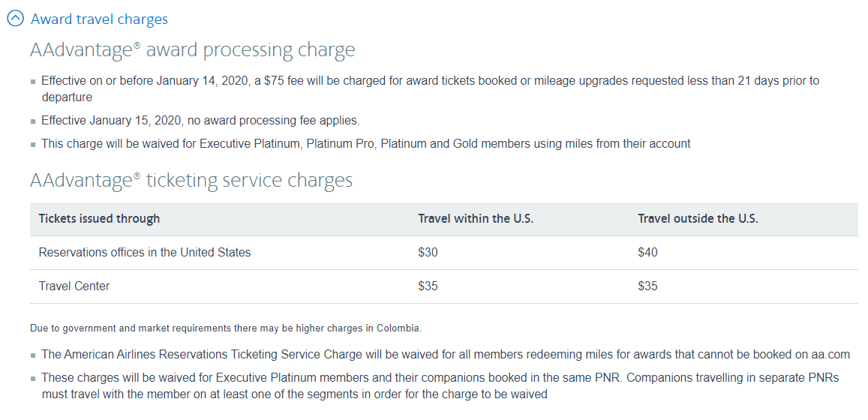Click the AAdvantage award processing charge heading
The image size is (868, 420).
(192, 50)
